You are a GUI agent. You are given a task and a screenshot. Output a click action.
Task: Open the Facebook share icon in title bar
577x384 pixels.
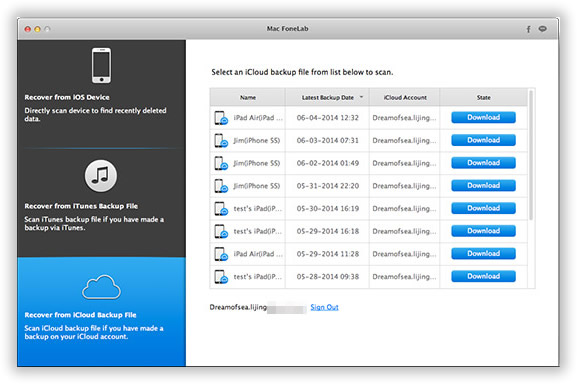(x=528, y=29)
